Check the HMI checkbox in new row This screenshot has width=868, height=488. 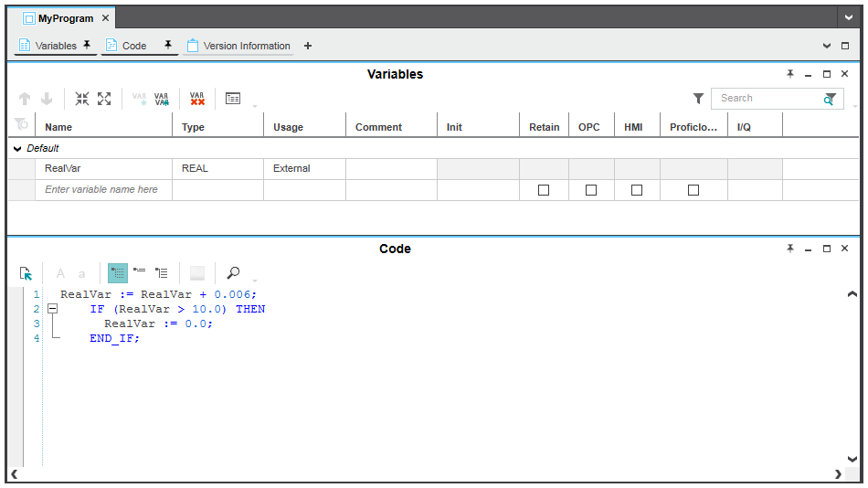(x=636, y=190)
